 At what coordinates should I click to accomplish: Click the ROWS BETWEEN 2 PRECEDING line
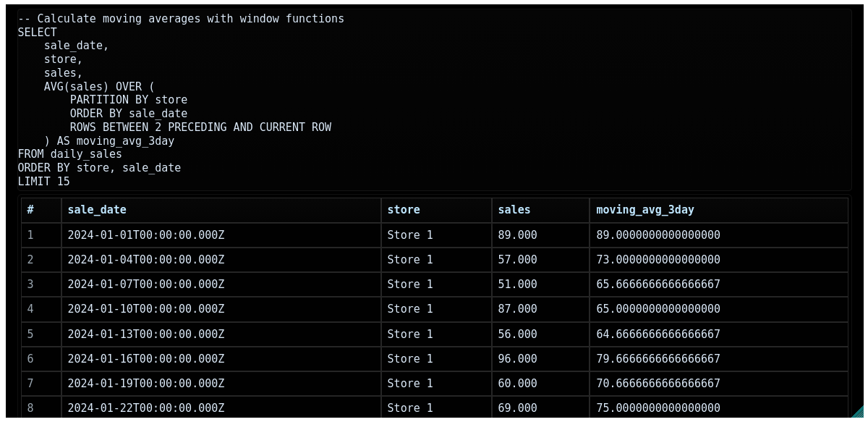point(200,127)
